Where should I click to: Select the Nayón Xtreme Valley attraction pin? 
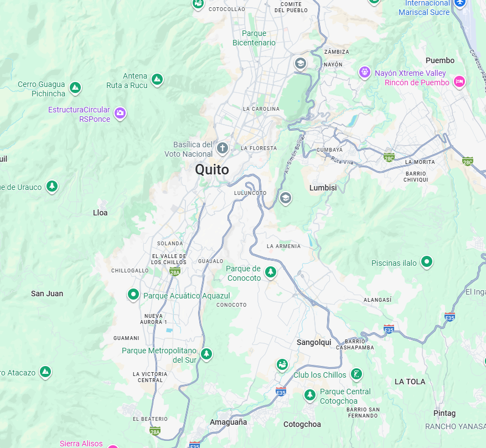[364, 73]
